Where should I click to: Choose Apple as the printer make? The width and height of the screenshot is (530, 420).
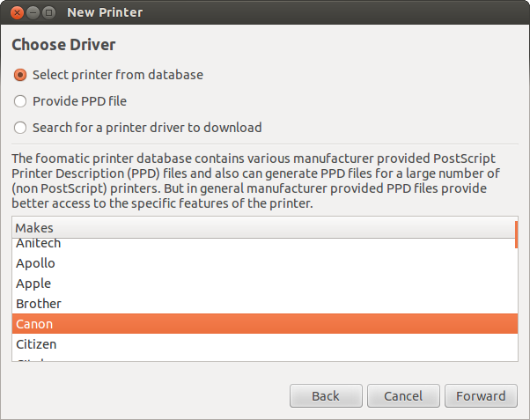click(x=33, y=284)
